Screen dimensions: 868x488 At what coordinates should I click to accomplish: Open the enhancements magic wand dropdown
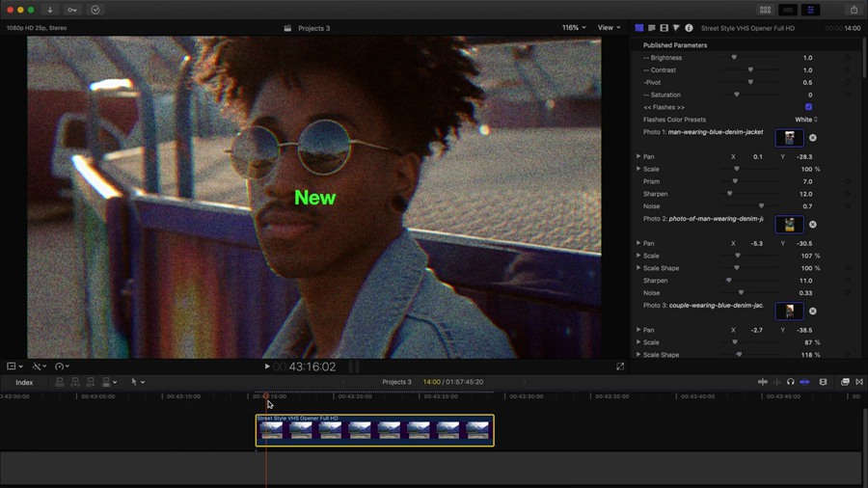40,366
